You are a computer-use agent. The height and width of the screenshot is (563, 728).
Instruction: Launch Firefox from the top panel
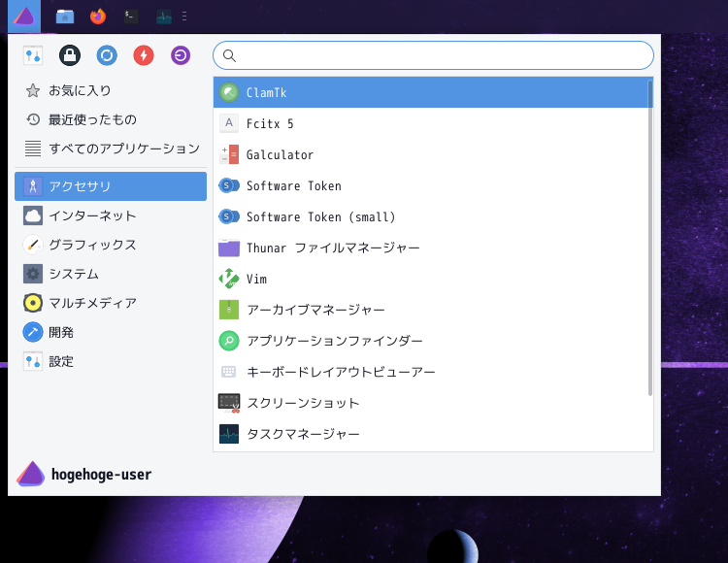(98, 17)
